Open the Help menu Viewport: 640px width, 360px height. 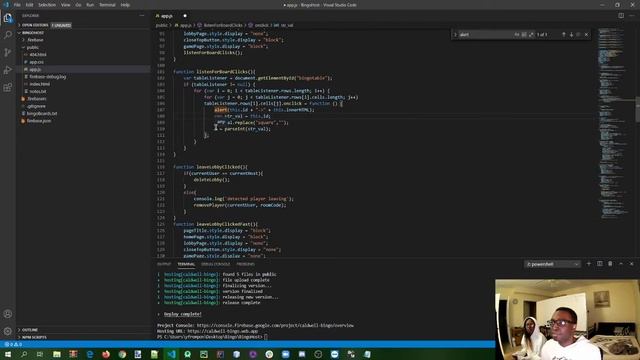click(125, 5)
